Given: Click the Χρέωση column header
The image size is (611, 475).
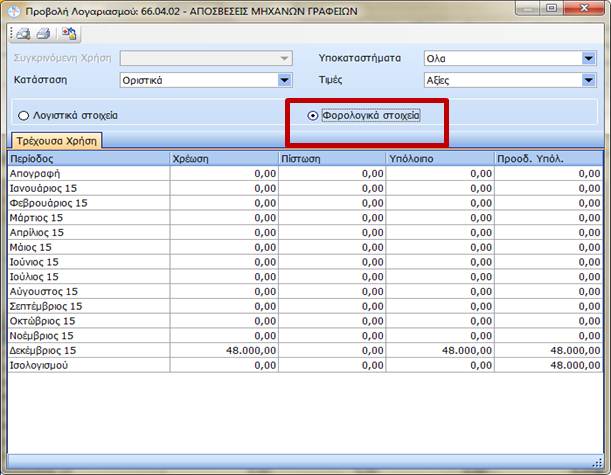Looking at the screenshot, I should 224,159.
